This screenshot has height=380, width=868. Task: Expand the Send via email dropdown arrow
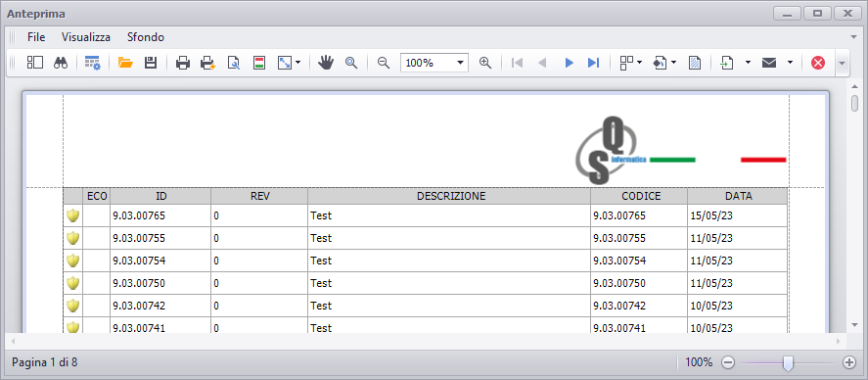click(790, 63)
